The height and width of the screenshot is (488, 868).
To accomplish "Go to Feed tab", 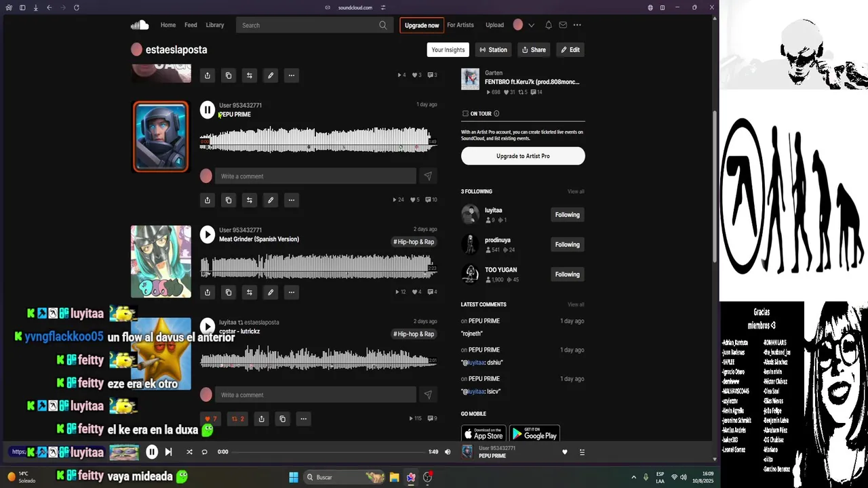I will [191, 25].
